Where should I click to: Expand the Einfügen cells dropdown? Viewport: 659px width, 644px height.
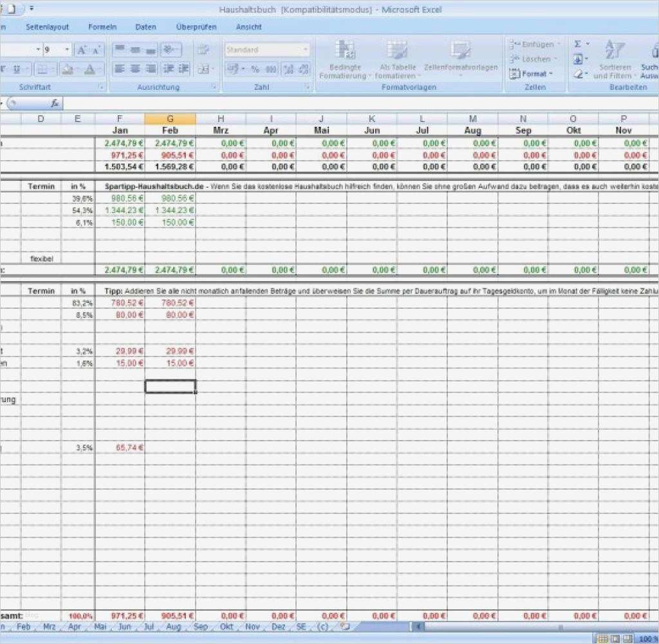[x=559, y=44]
